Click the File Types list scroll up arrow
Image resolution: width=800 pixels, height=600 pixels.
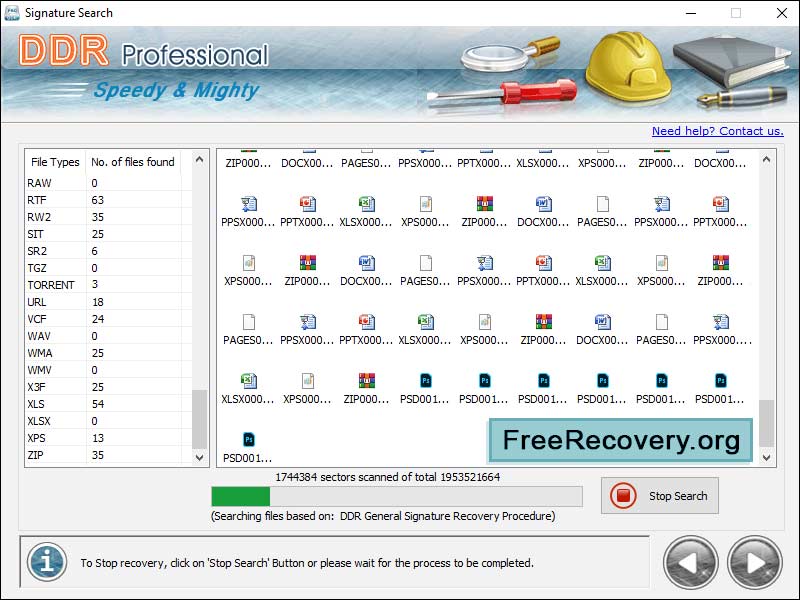[199, 160]
